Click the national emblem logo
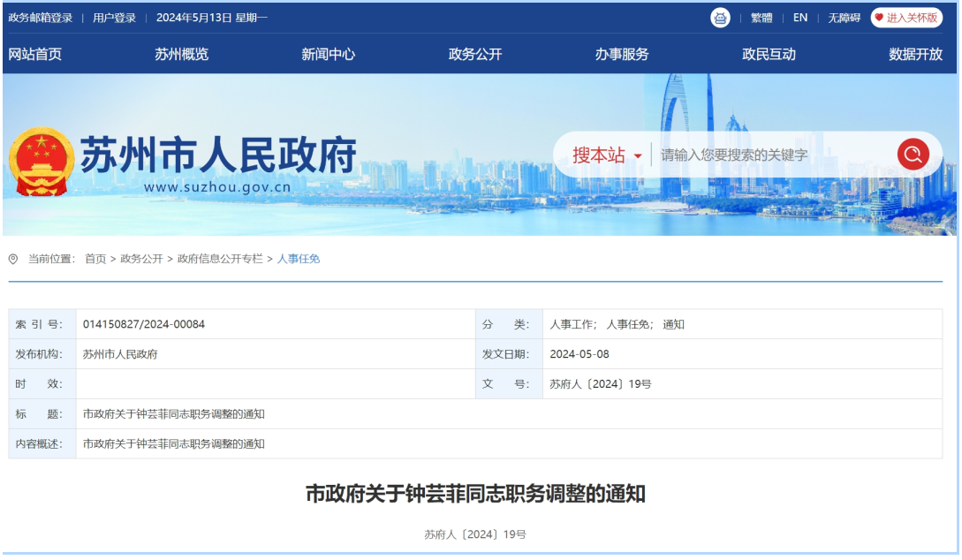 pyautogui.click(x=41, y=163)
